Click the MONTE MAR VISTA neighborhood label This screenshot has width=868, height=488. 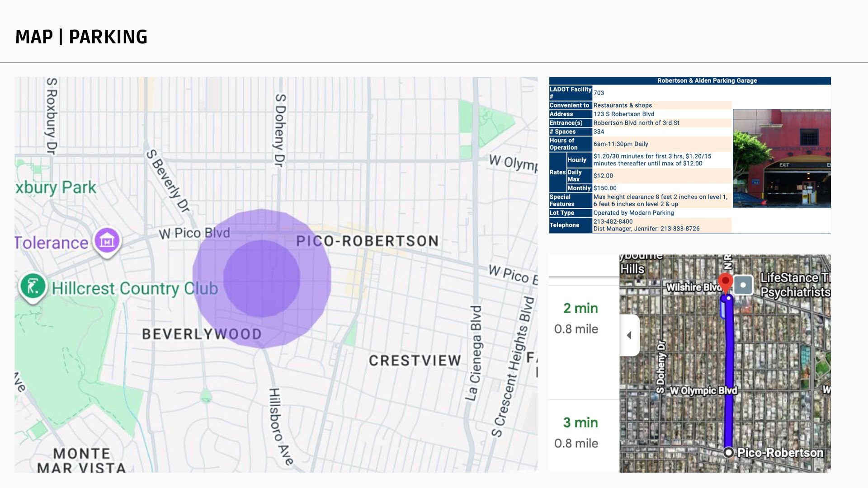(x=81, y=460)
